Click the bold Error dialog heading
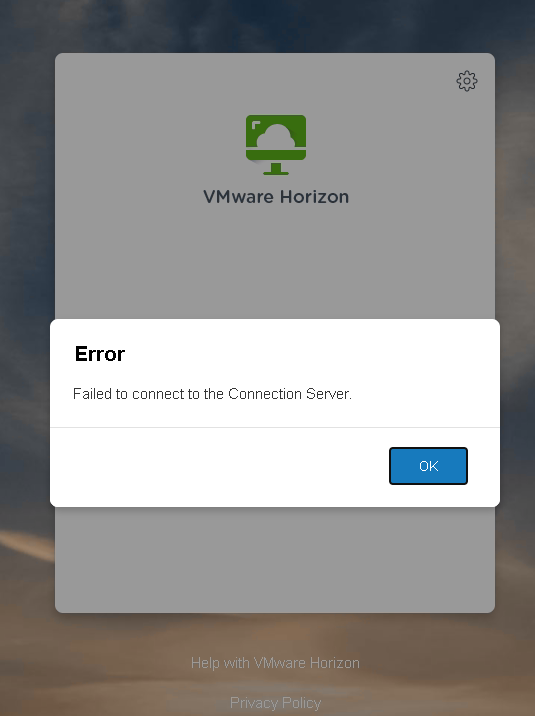 pyautogui.click(x=100, y=354)
